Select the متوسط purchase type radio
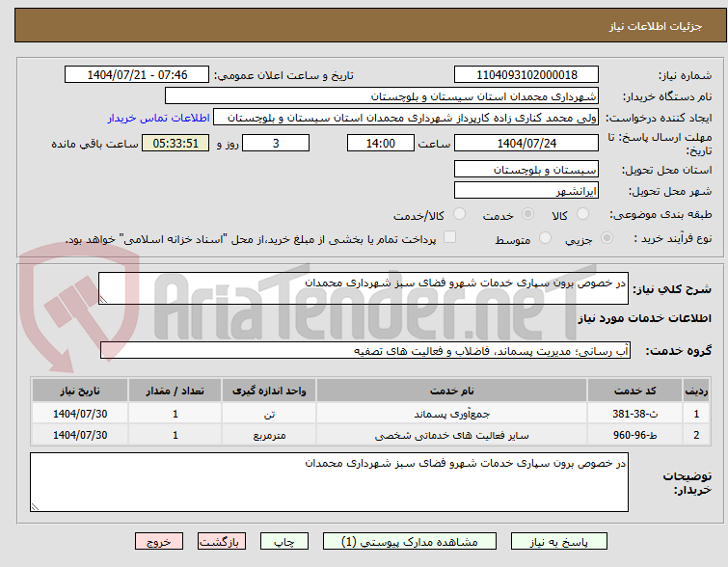Viewport: 728px width, 567px height. (x=545, y=238)
